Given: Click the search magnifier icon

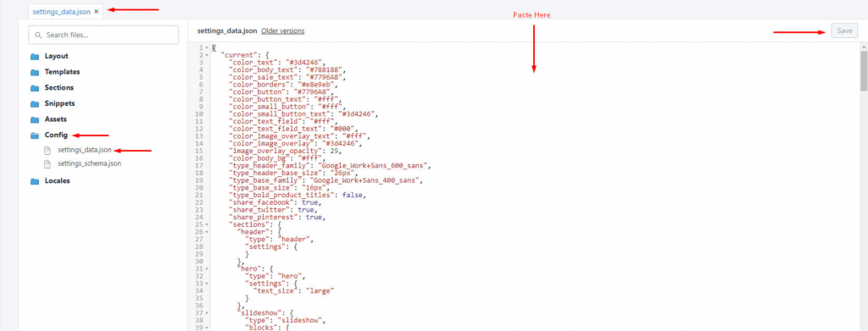Looking at the screenshot, I should (x=39, y=35).
